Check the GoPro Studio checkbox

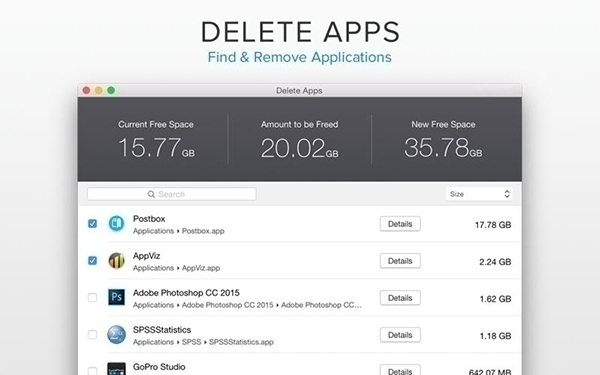pos(92,371)
